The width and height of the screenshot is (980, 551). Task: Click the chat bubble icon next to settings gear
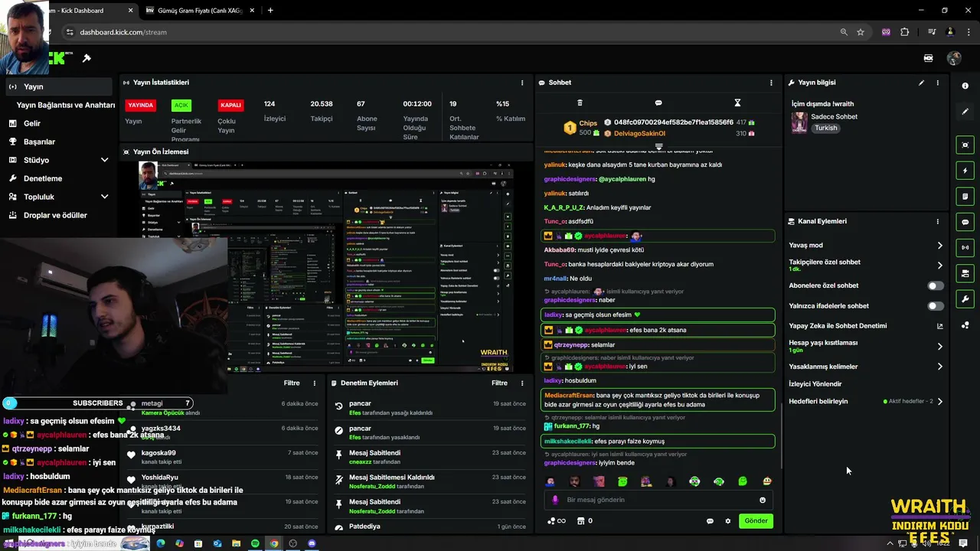point(710,521)
